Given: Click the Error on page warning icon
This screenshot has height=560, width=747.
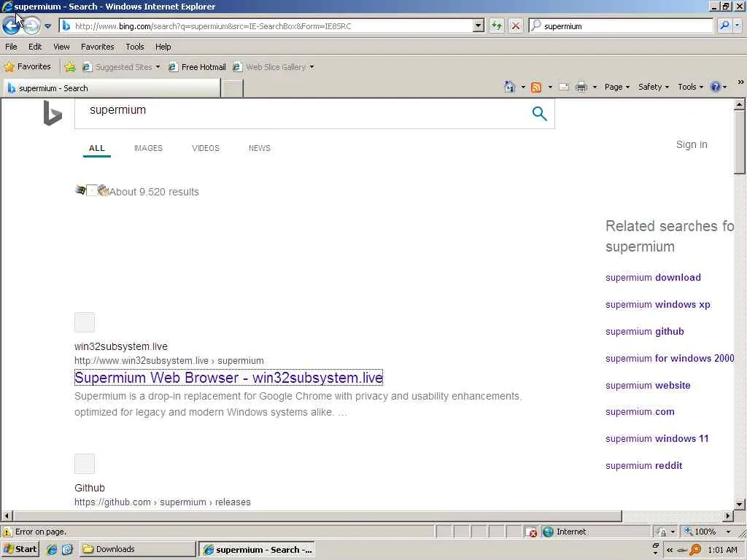Looking at the screenshot, I should 7,532.
